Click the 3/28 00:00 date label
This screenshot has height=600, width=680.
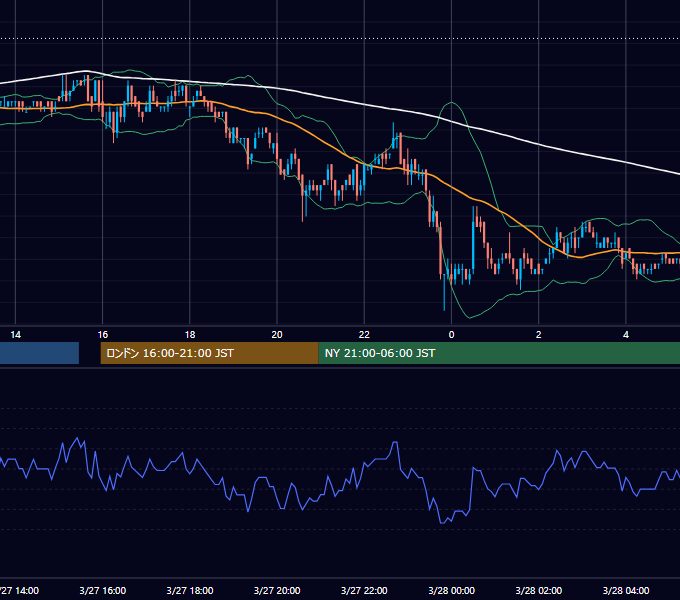point(451,590)
